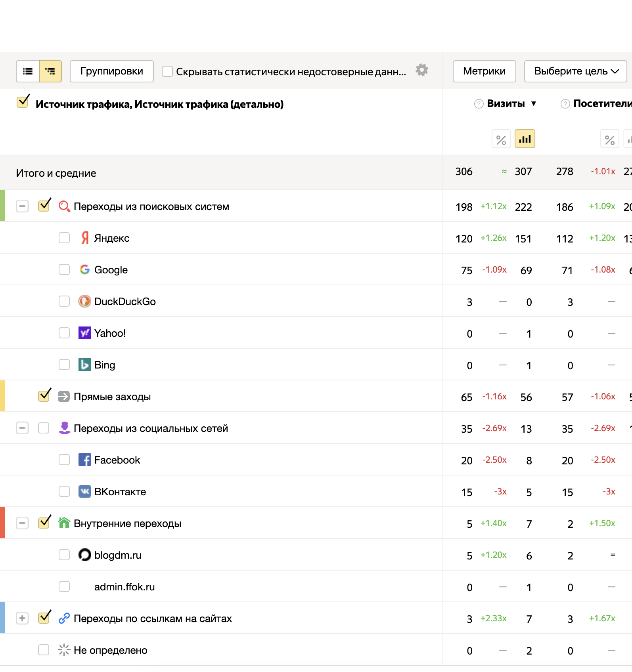Check the Яндекс row checkbox
Image resolution: width=632 pixels, height=672 pixels.
coord(64,238)
